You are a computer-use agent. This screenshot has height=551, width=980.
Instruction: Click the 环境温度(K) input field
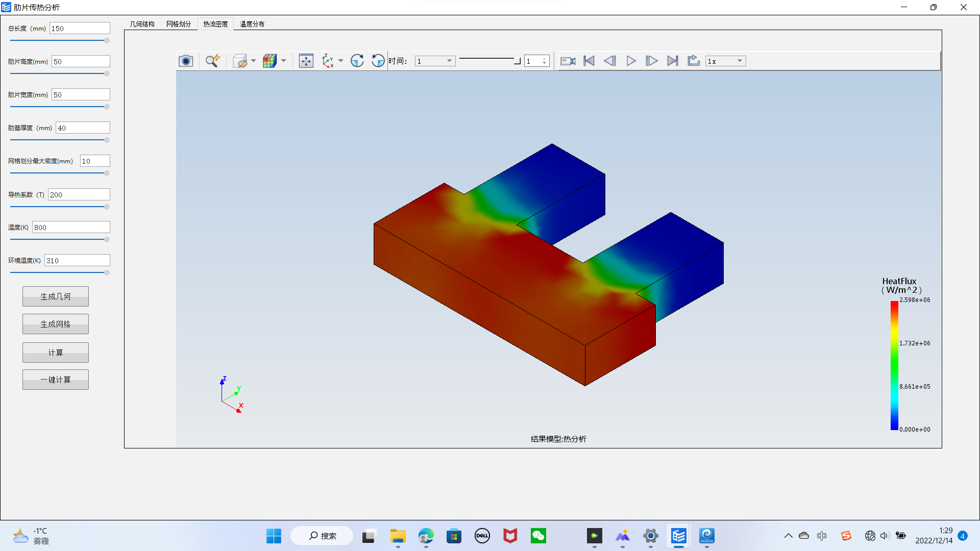coord(77,261)
